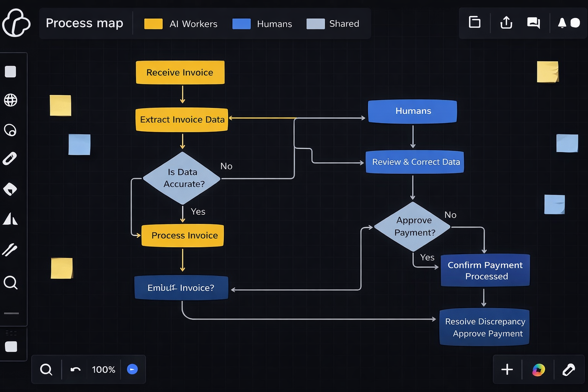Click the frames icon in the top toolbar

click(x=474, y=22)
